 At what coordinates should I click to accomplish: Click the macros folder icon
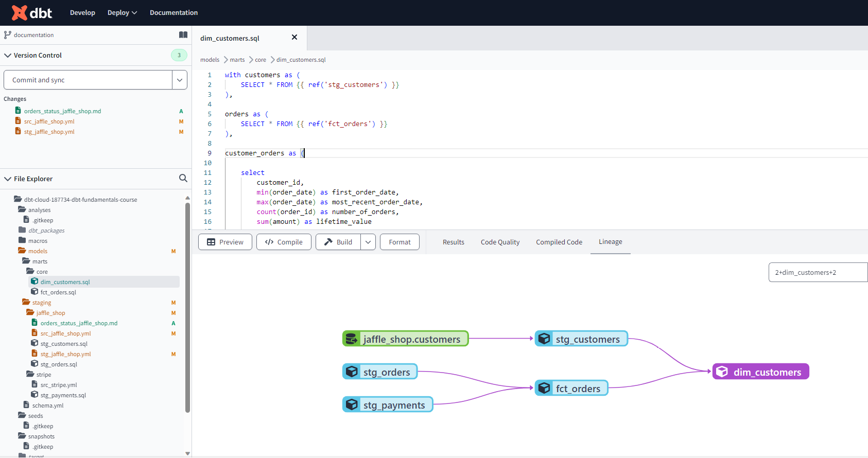tap(22, 240)
